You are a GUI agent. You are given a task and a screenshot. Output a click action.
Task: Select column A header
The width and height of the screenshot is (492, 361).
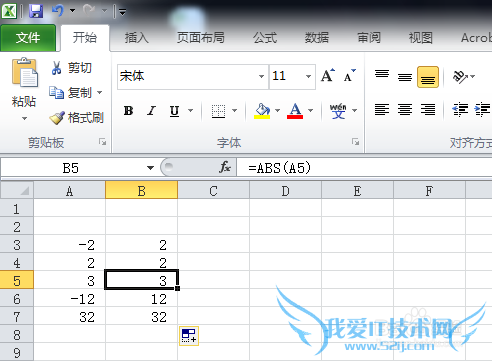(69, 191)
